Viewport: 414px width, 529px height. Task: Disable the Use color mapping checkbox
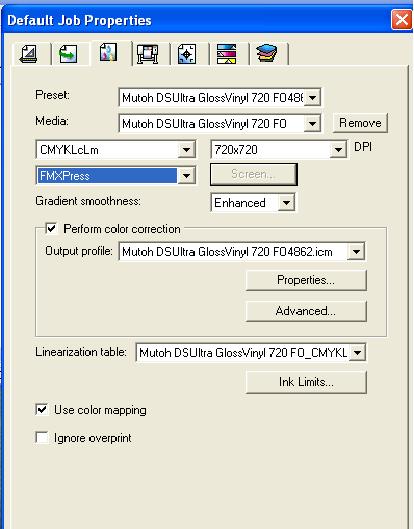[42, 410]
